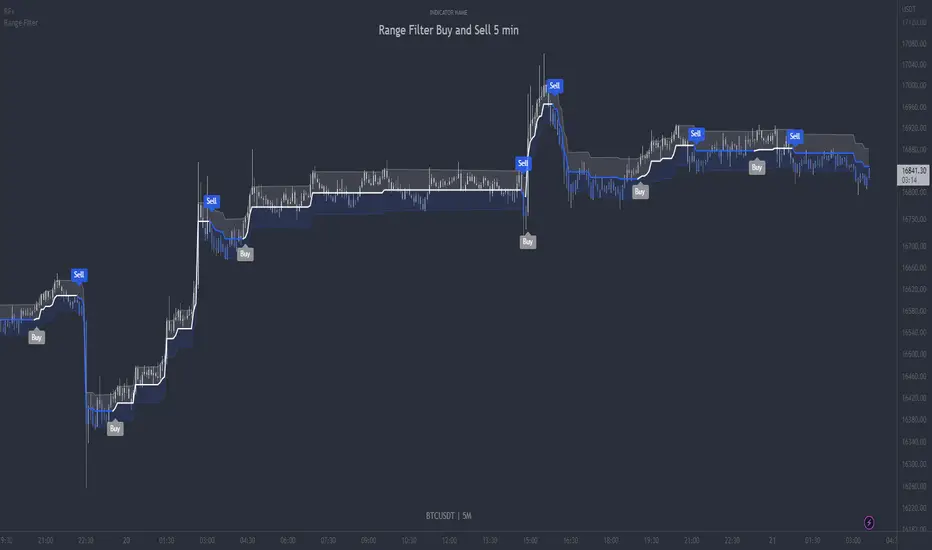Click the Buy marker below the deepest wick
Screen dimensions: 932x550
click(x=115, y=428)
